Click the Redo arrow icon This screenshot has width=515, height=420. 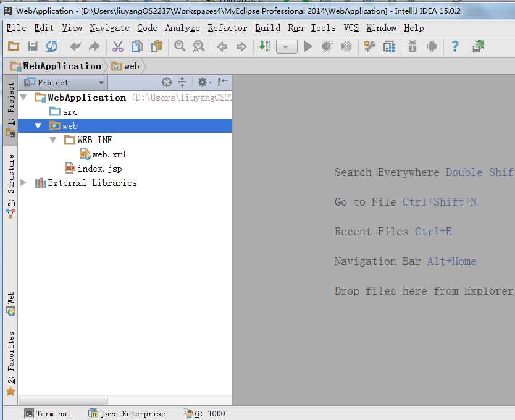[x=94, y=47]
